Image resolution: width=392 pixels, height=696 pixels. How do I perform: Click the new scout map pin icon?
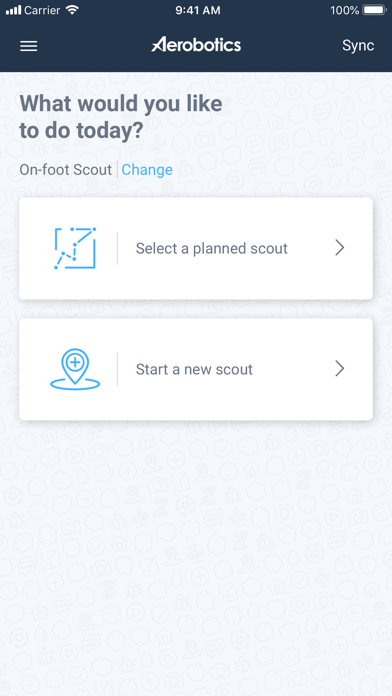coord(75,369)
